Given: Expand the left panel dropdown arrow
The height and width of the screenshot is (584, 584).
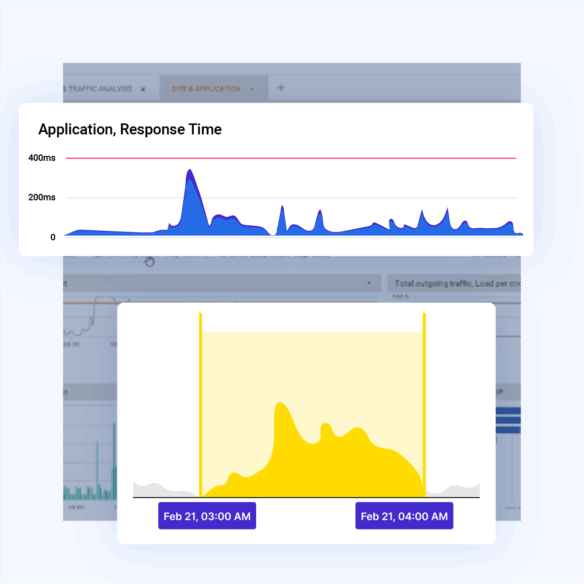Looking at the screenshot, I should click(369, 283).
